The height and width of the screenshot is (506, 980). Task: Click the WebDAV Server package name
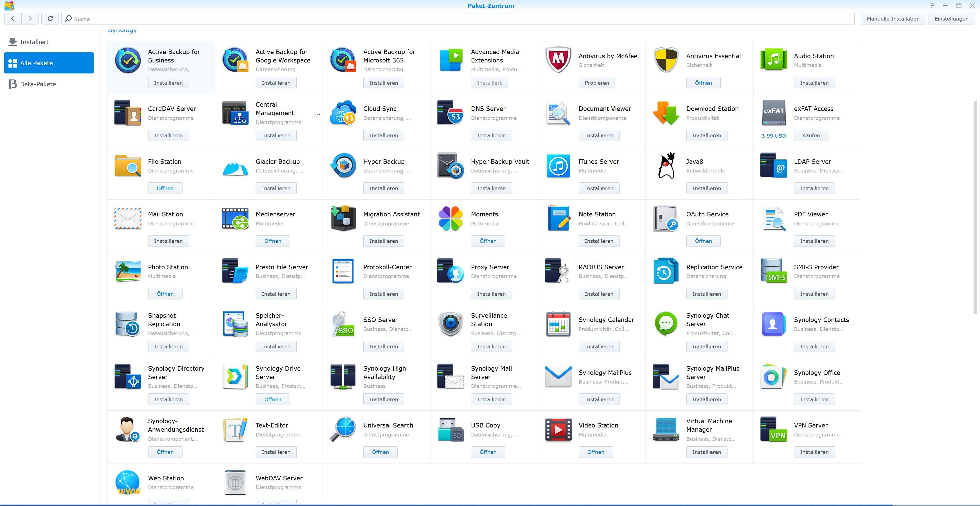[x=279, y=478]
